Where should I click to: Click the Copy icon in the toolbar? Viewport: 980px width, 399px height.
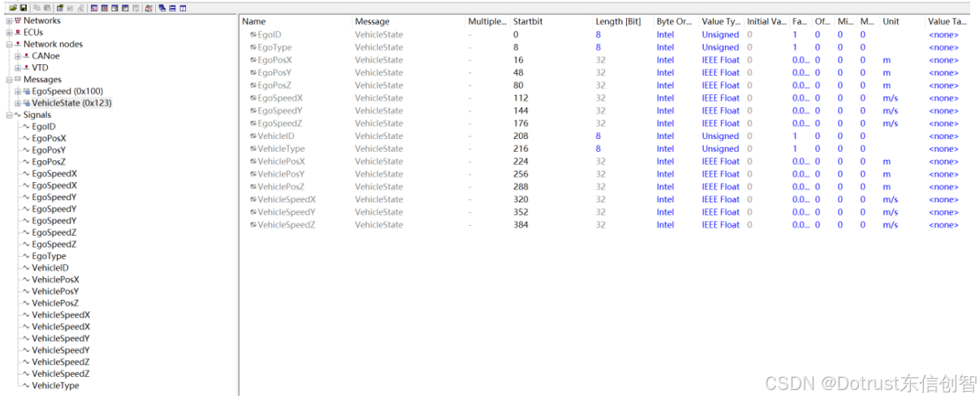pos(37,8)
